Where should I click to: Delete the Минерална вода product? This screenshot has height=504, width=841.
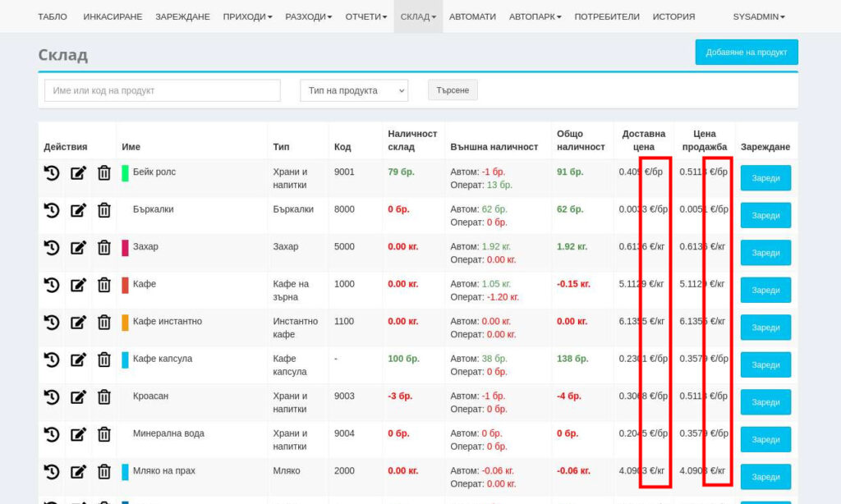(104, 434)
